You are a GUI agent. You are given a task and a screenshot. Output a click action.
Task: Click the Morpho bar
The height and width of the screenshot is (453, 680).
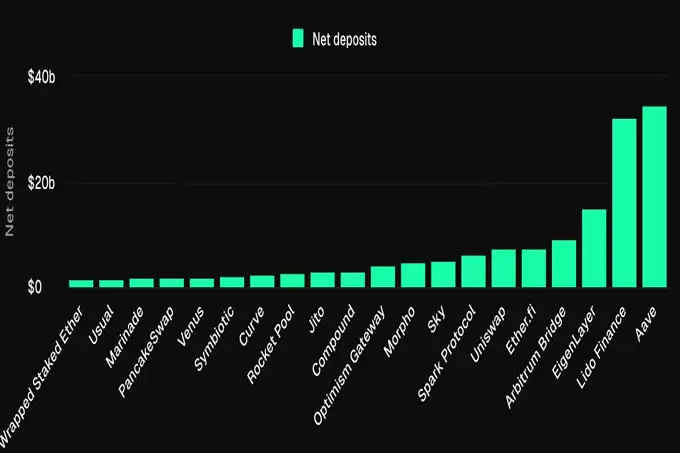point(413,275)
